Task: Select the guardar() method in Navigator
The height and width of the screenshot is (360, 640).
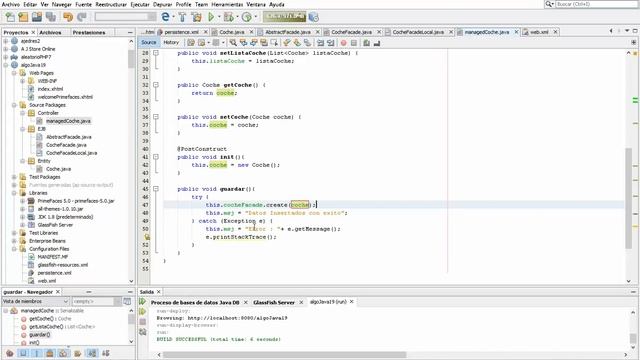Action: point(40,335)
